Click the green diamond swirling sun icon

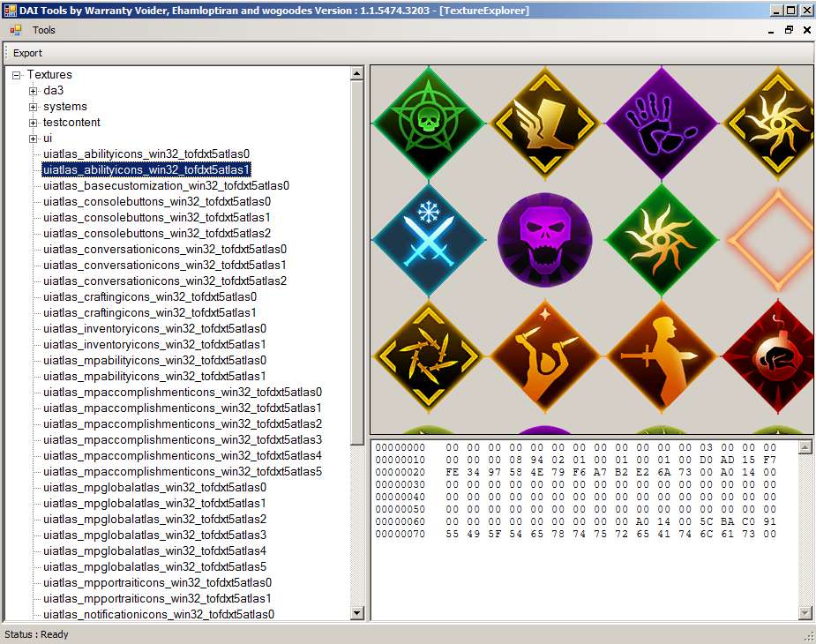[661, 239]
